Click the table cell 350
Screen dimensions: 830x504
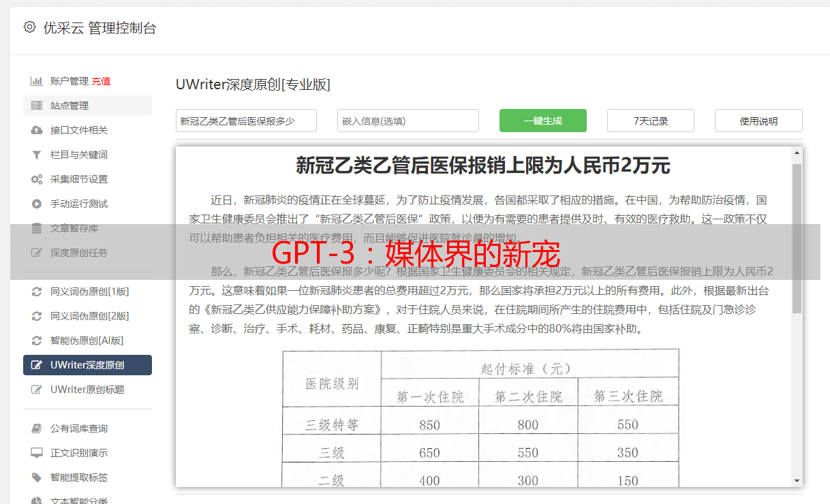point(628,453)
